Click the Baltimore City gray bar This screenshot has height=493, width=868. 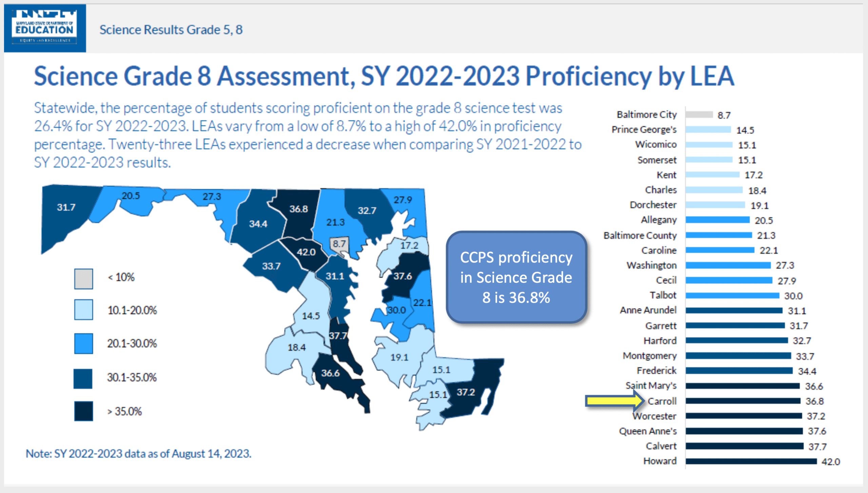[x=699, y=115]
